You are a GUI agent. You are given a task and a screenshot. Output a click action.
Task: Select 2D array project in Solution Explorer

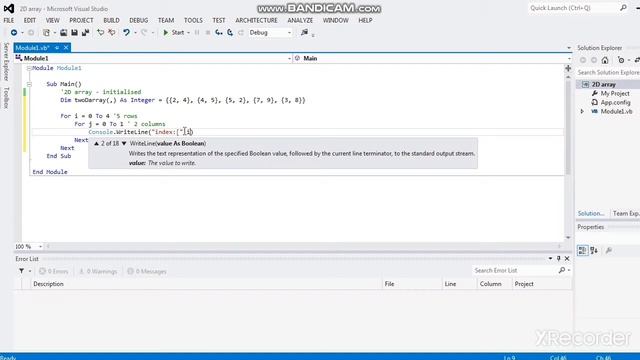604,84
